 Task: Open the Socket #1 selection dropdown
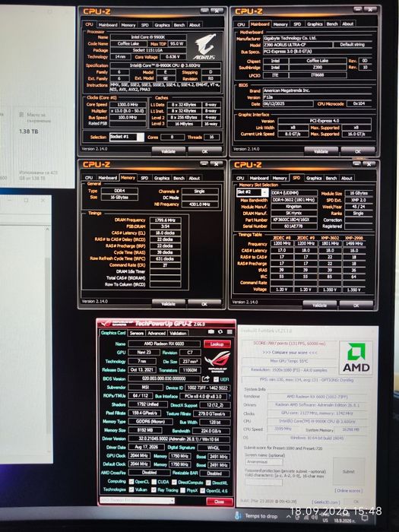pos(127,137)
